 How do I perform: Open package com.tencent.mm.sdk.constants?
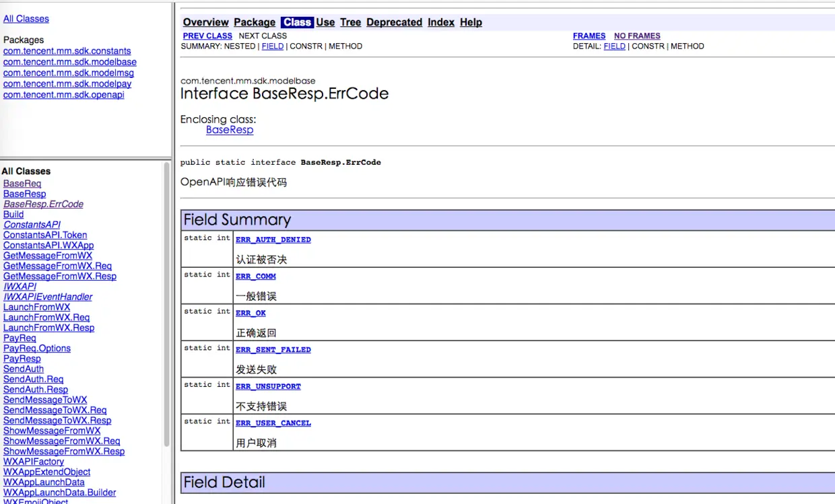[x=67, y=51]
